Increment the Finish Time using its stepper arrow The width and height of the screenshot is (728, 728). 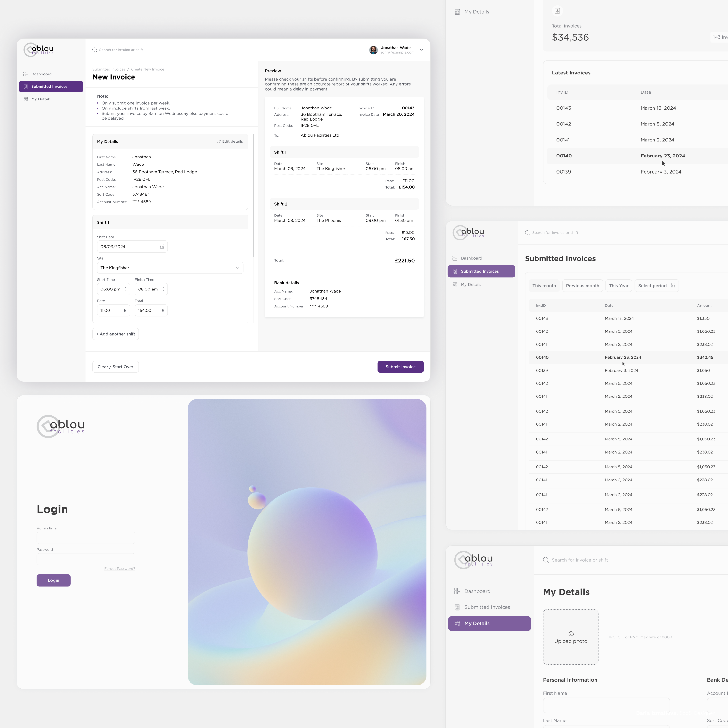(x=163, y=288)
